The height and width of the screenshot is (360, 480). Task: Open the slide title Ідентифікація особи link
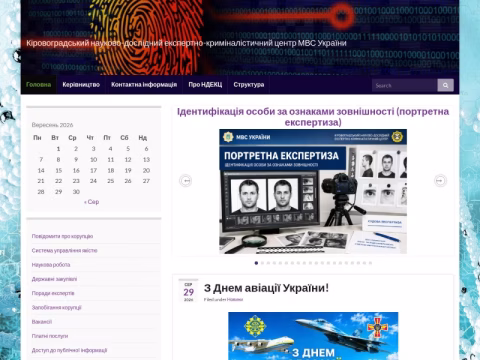313,117
